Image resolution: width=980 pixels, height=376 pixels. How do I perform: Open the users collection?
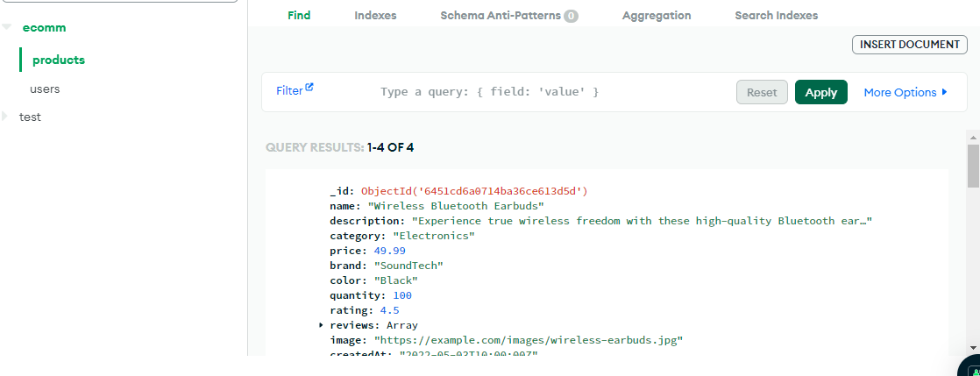45,89
